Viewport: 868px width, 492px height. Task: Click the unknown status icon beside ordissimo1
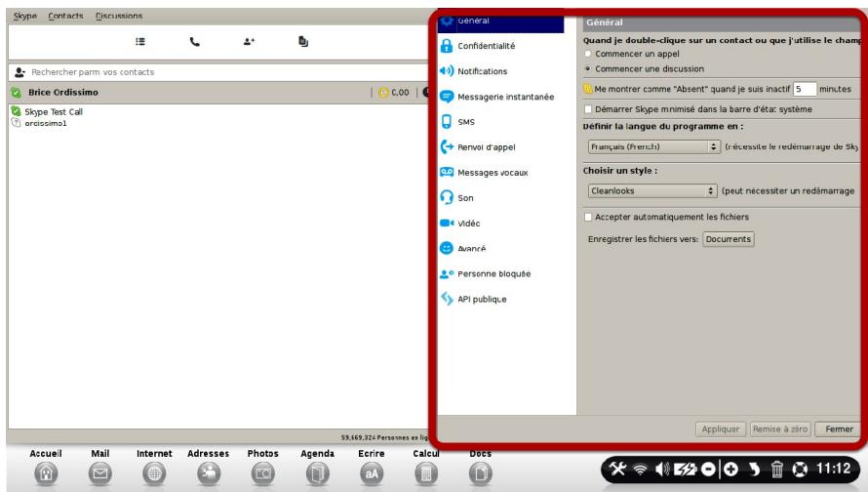point(16,122)
